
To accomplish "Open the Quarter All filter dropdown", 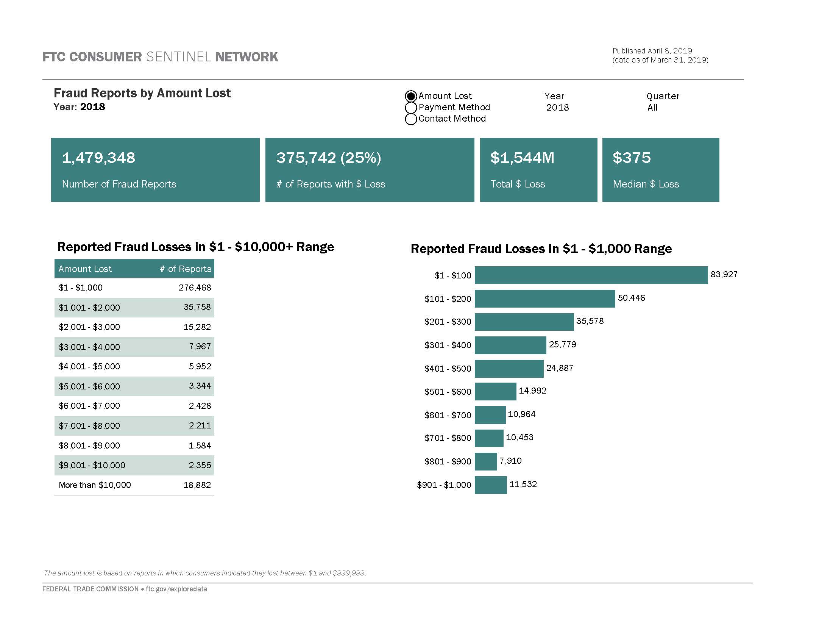I will tap(652, 108).
